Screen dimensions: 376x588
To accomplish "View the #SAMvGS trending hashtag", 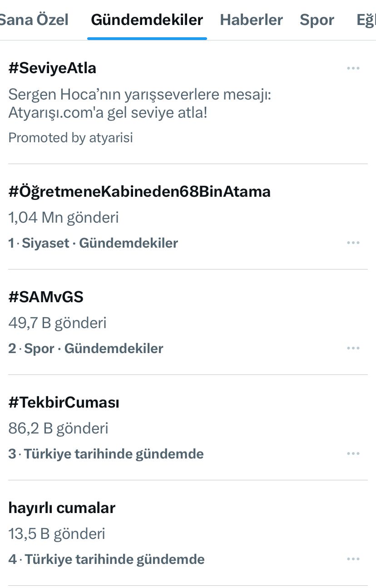I will [x=46, y=297].
